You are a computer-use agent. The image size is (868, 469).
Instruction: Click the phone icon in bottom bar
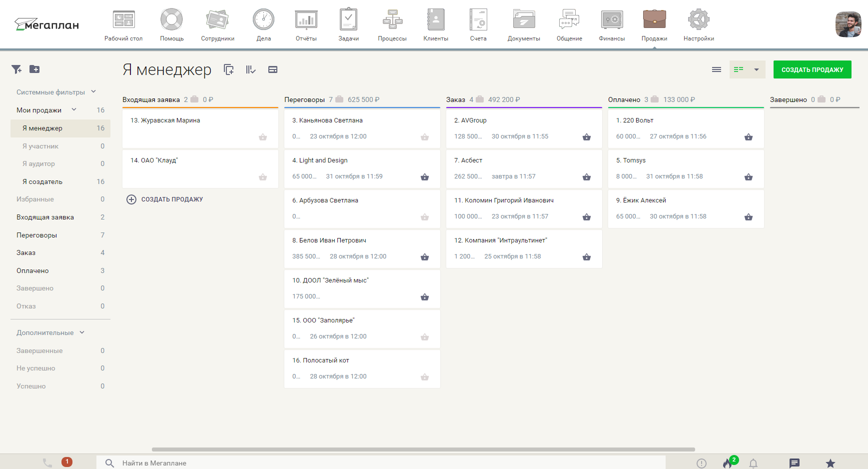pos(47,463)
